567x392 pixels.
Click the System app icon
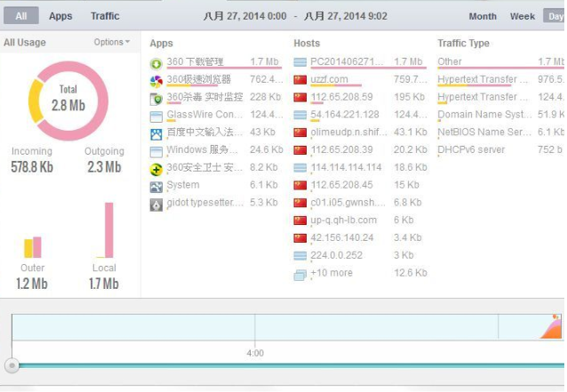coord(156,186)
